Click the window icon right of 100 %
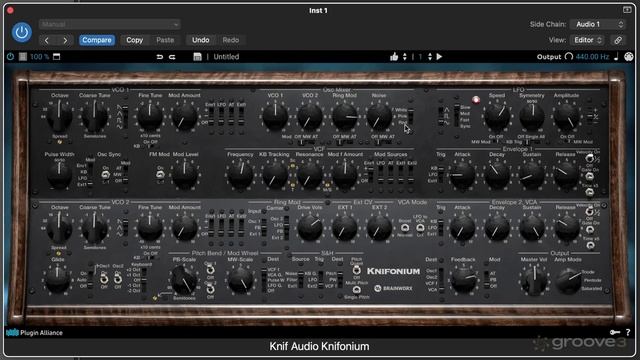640x360 pixels. point(57,57)
